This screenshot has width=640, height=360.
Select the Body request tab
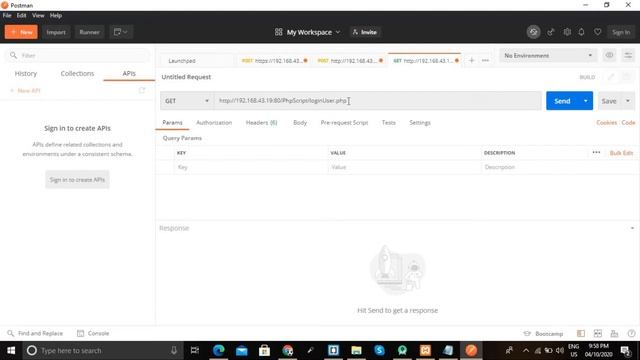(300, 122)
